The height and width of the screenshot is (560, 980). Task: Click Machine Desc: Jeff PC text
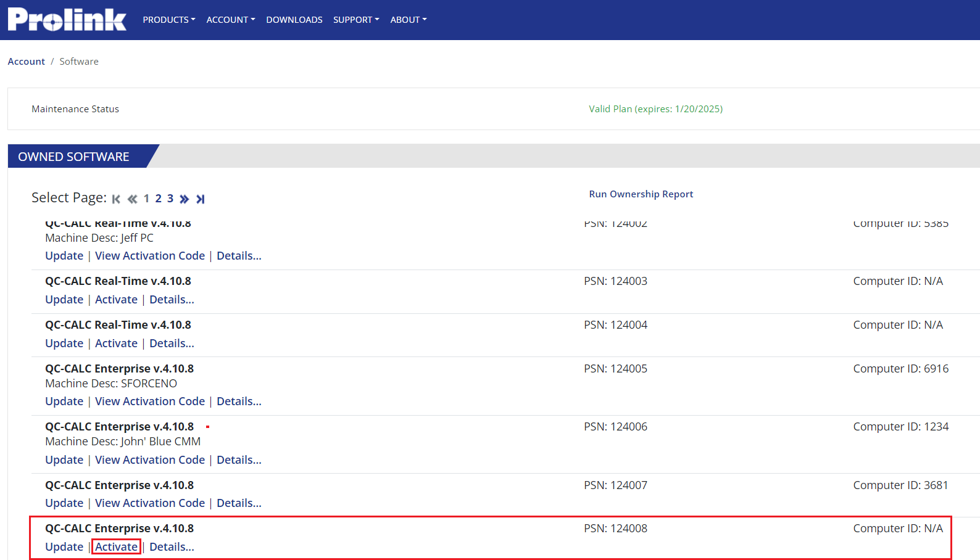pos(99,237)
